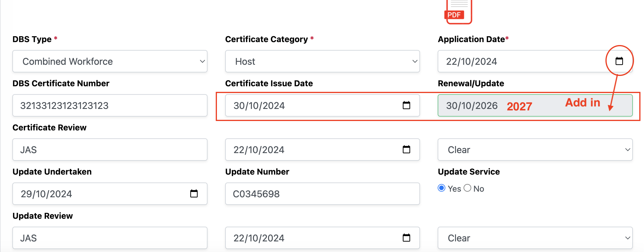The height and width of the screenshot is (252, 644).
Task: Click the Update Undertaken date 29/10/2024
Action: point(46,194)
